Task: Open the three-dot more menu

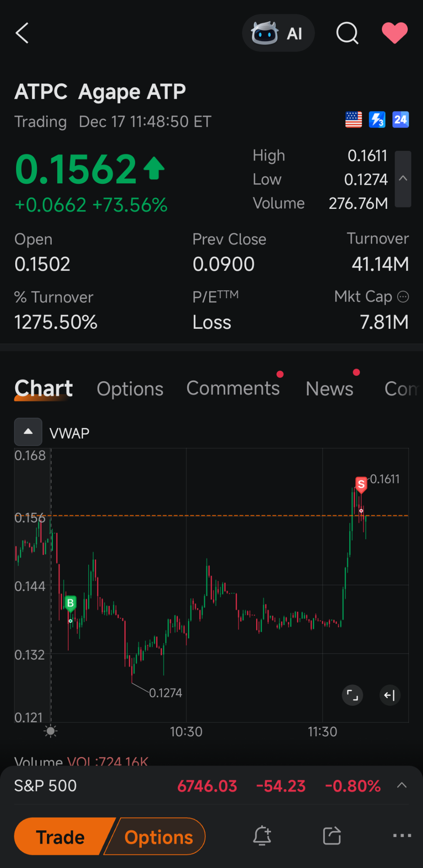Action: [x=402, y=836]
